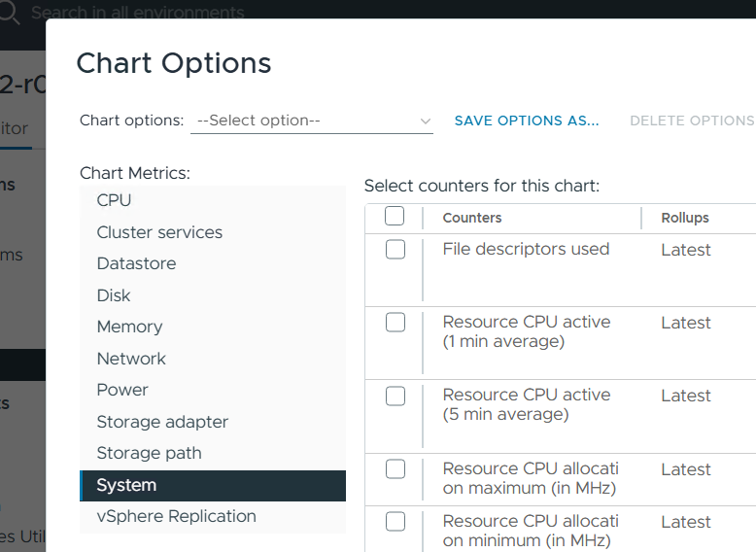Open the Chart options dropdown
Viewport: 756px width, 552px height.
(312, 121)
